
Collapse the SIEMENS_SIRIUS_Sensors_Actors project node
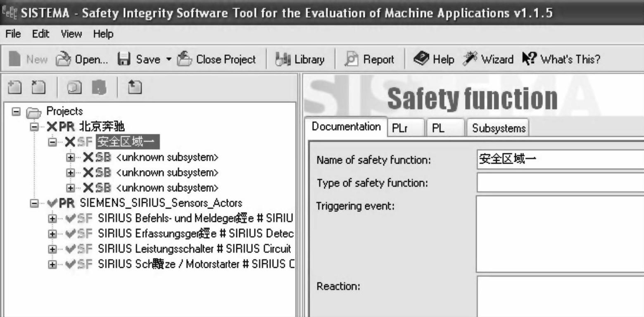pyautogui.click(x=34, y=203)
